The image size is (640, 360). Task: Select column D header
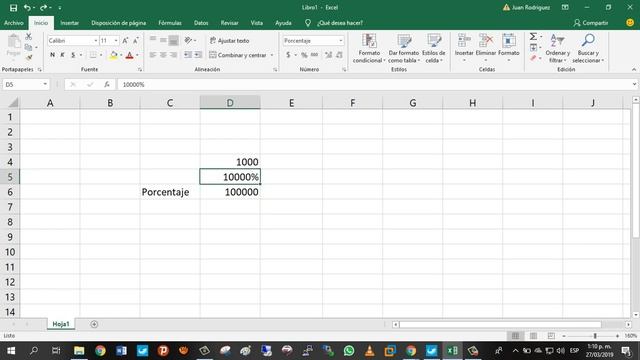230,103
